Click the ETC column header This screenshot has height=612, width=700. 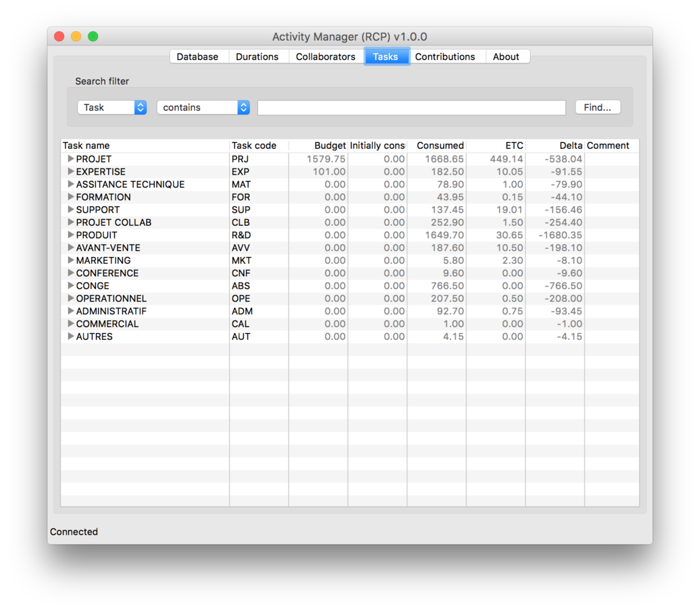tap(496, 146)
